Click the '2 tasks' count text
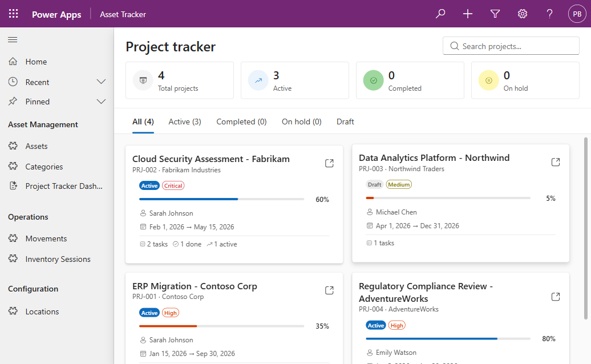This screenshot has width=591, height=364. click(x=157, y=244)
